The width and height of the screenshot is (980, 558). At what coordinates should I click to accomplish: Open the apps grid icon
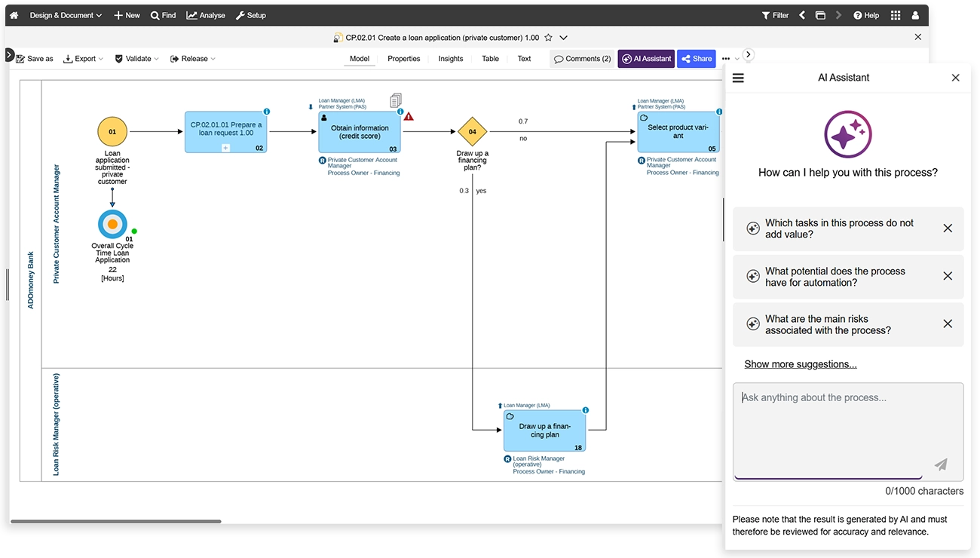click(896, 15)
